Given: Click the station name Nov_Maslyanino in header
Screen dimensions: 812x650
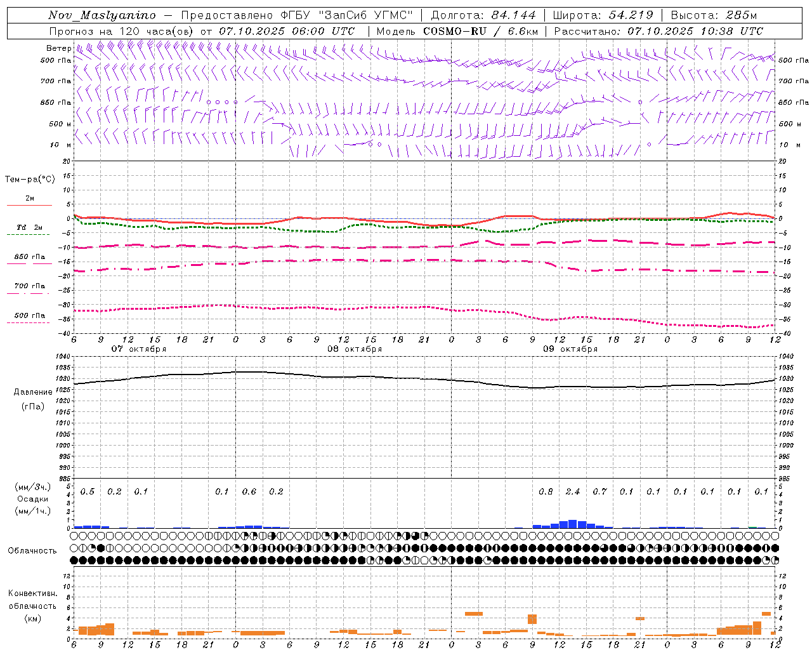Looking at the screenshot, I should click(x=102, y=15).
